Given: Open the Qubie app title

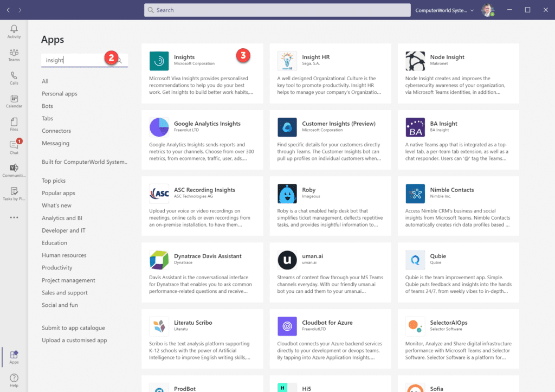Looking at the screenshot, I should click(x=438, y=256).
